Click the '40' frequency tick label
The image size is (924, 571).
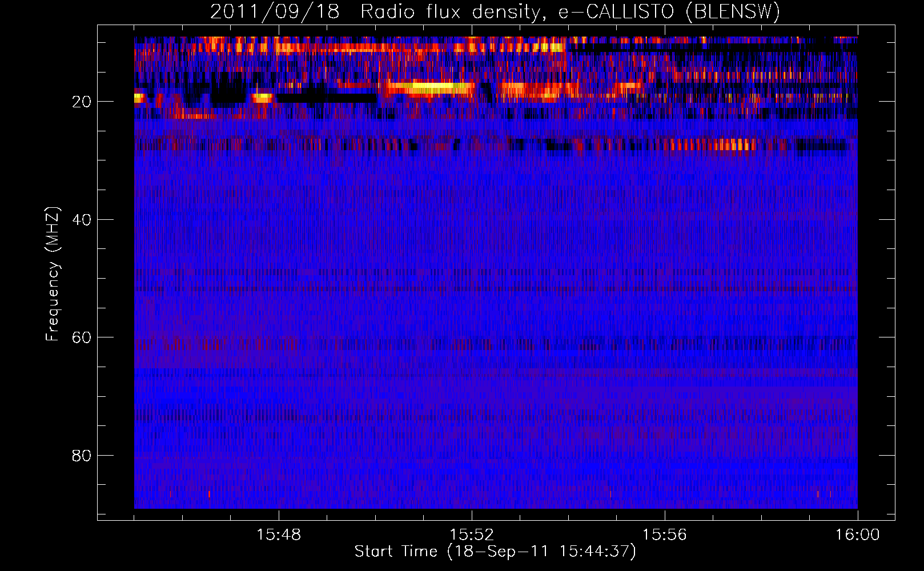pos(82,220)
